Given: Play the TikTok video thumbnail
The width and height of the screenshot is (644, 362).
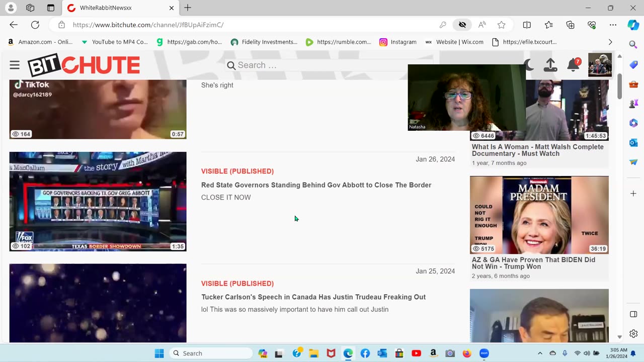Looking at the screenshot, I should [98, 109].
